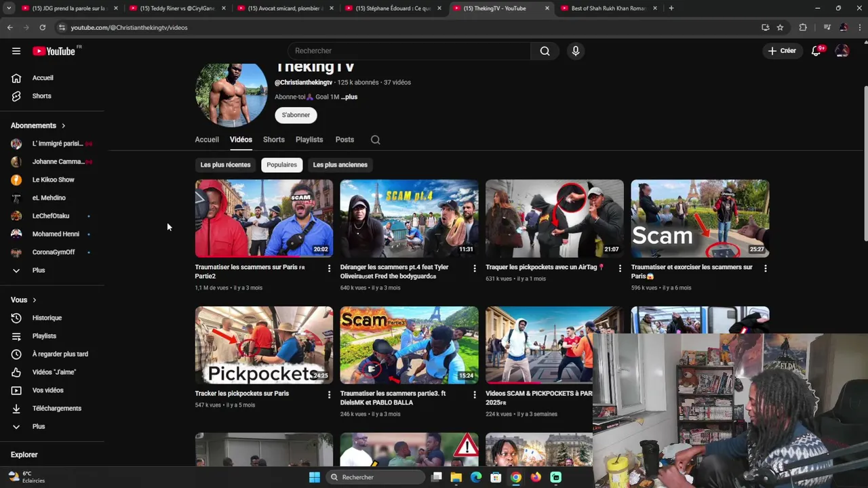This screenshot has height=488, width=868.
Task: Click the S'abonner button
Action: click(x=296, y=115)
